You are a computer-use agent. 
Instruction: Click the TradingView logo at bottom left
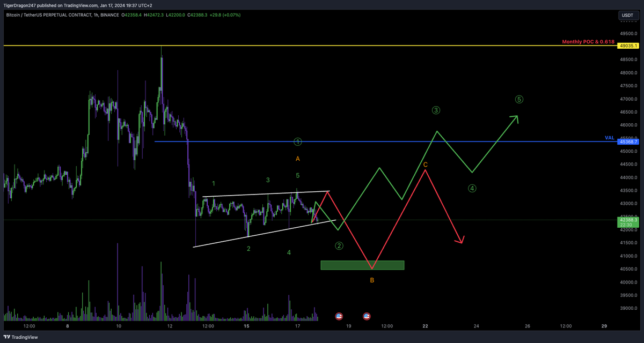click(x=21, y=337)
